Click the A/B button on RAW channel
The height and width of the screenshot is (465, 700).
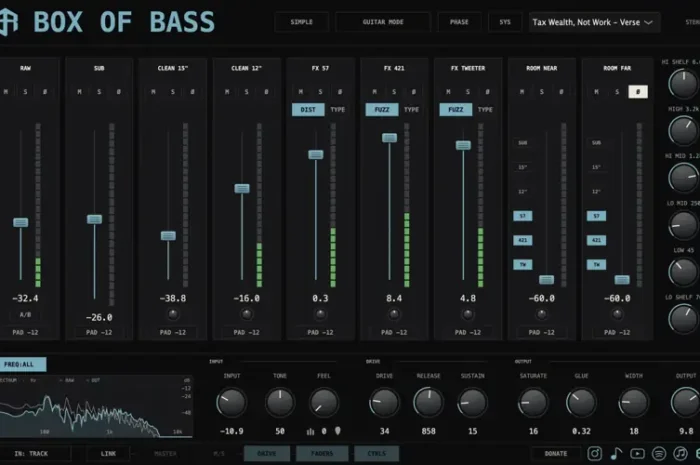click(x=25, y=315)
